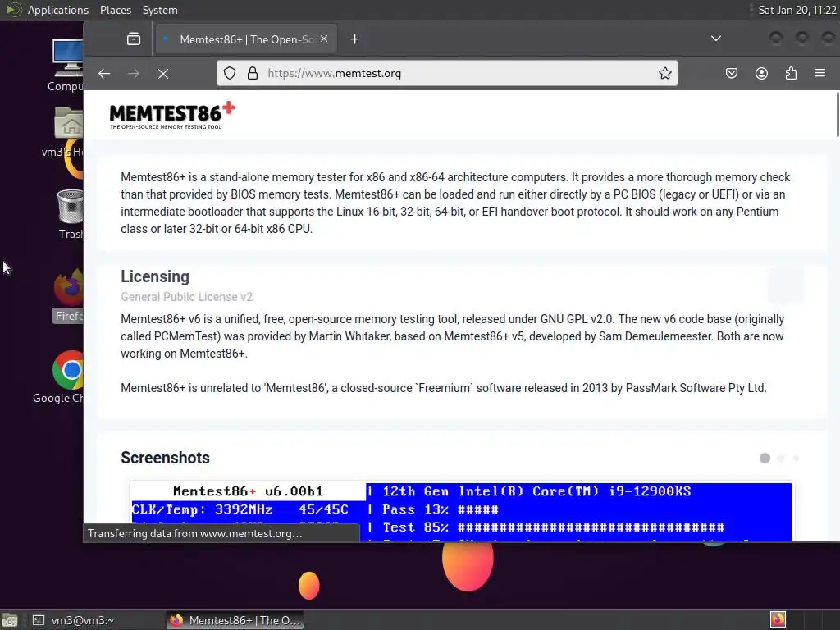
Task: Bookmark this page with the star icon
Action: 664,73
